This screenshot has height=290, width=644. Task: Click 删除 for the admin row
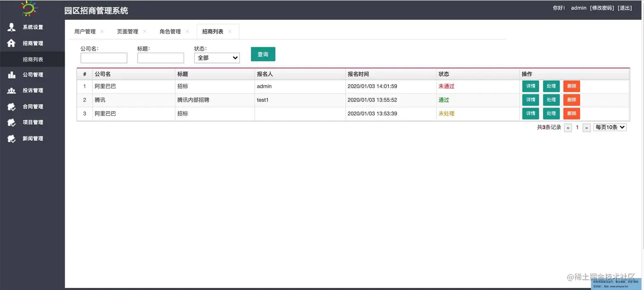(x=572, y=86)
